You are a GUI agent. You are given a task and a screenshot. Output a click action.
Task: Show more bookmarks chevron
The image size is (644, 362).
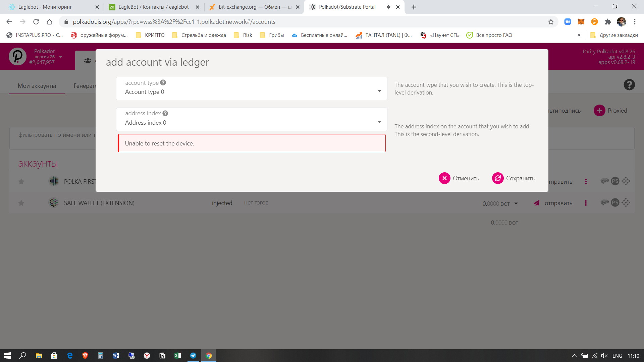[579, 35]
